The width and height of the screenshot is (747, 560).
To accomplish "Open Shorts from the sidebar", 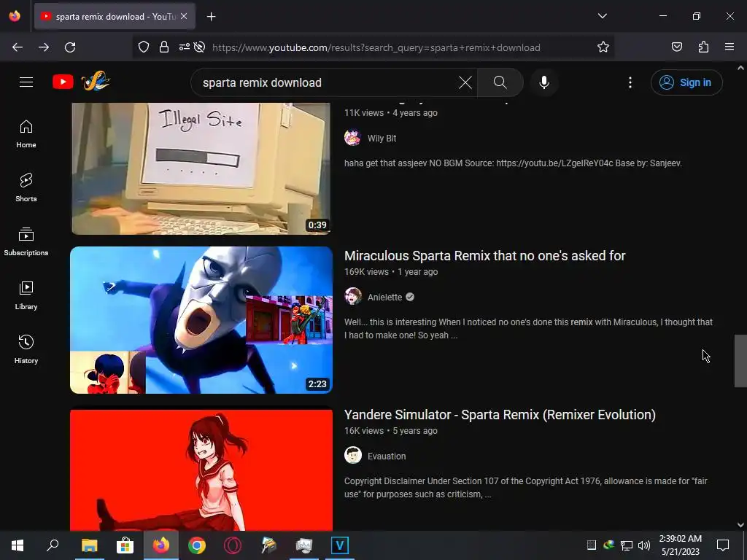I will pyautogui.click(x=26, y=187).
